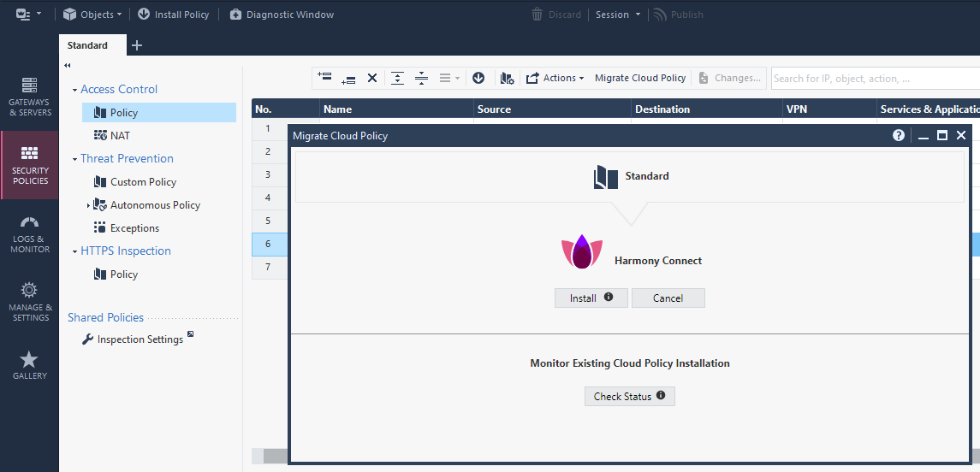Delete rule with X toolbar icon

point(371,78)
